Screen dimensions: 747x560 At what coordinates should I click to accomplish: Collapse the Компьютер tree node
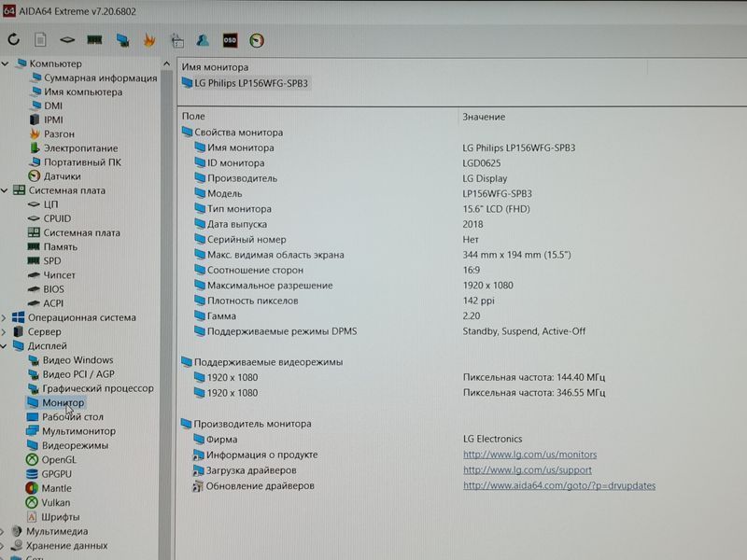(5, 63)
